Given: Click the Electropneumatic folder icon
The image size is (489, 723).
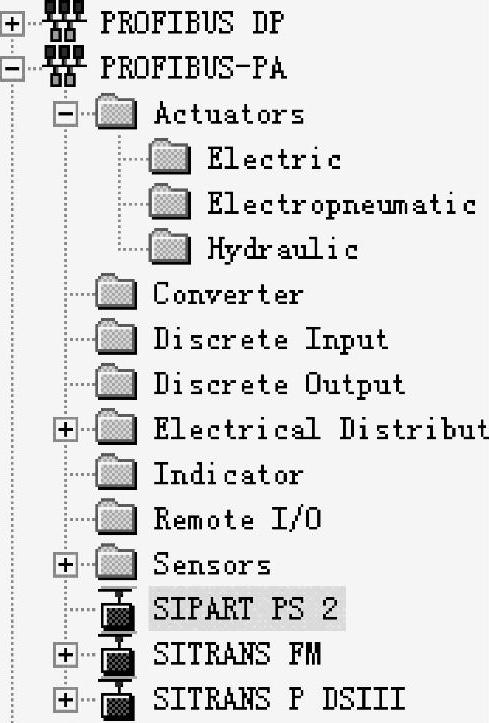Looking at the screenshot, I should (170, 201).
